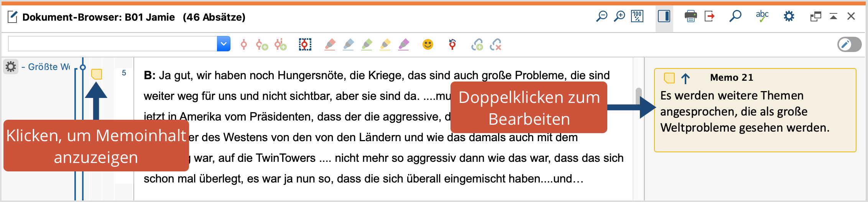
Task: Remove link with the unlink icon
Action: click(496, 45)
